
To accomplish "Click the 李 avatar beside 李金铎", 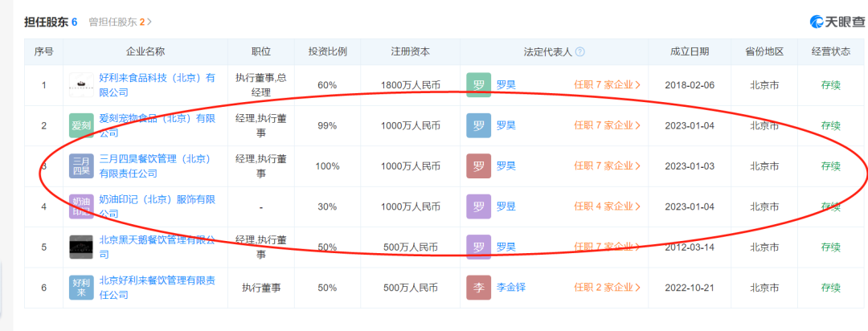I will pos(478,288).
